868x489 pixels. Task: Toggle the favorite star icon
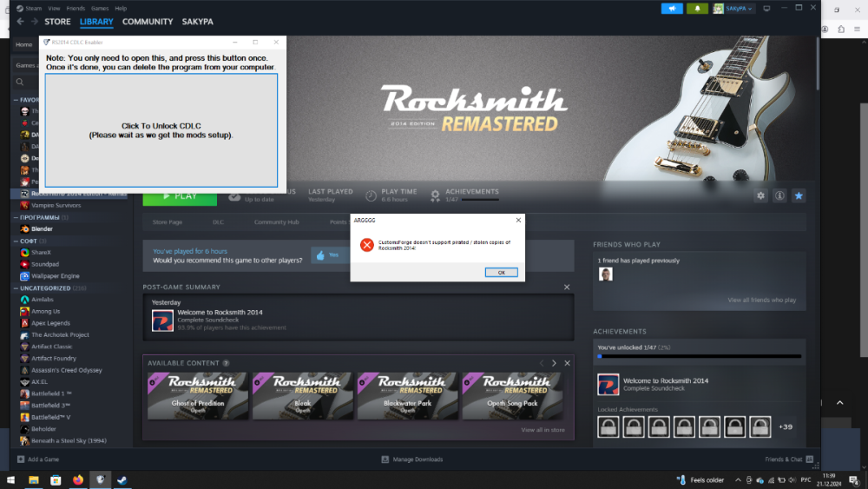coord(799,195)
